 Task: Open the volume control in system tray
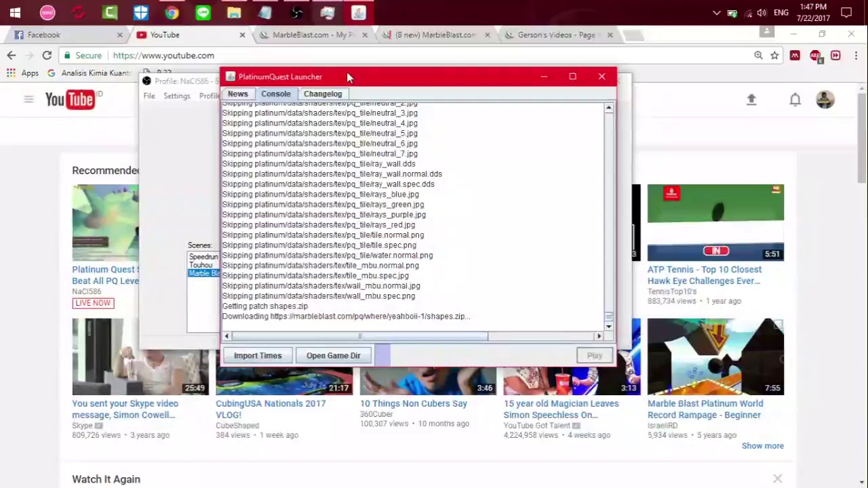click(762, 12)
